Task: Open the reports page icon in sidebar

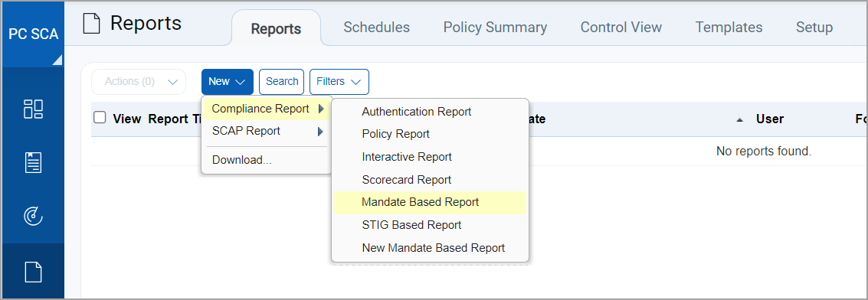Action: click(33, 272)
